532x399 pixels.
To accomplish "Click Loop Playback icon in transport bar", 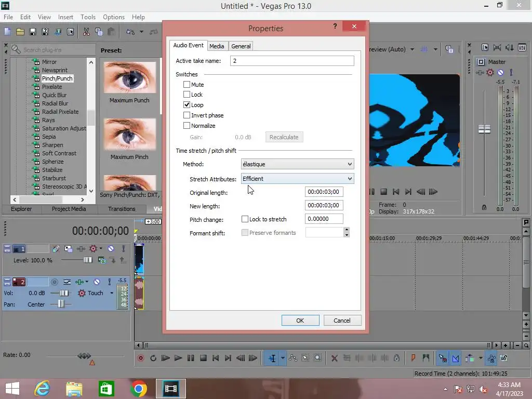I will click(153, 358).
